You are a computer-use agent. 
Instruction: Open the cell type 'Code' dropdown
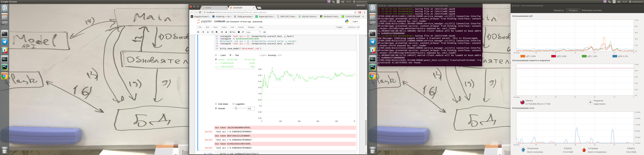tap(253, 32)
